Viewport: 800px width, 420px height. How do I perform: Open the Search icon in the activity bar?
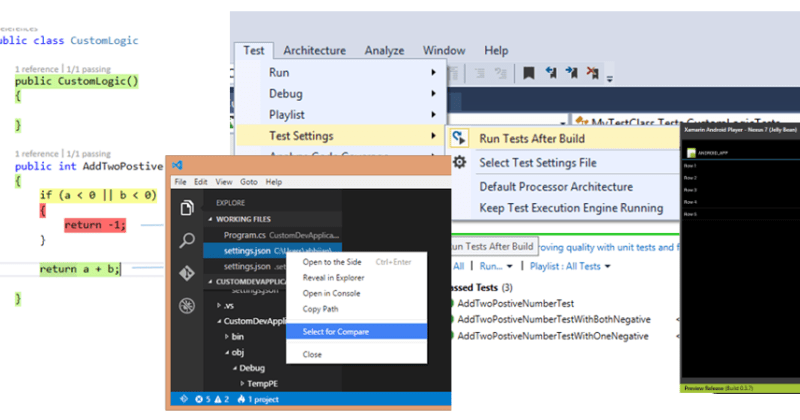coord(186,240)
